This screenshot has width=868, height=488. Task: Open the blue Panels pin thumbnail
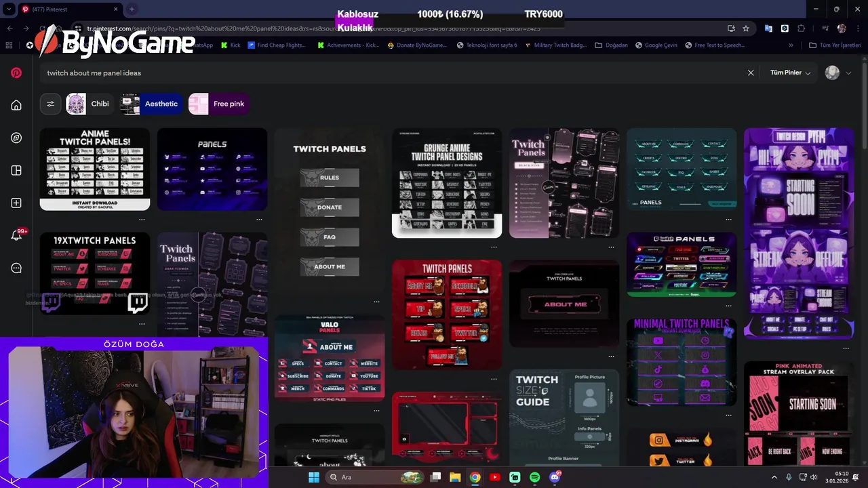212,169
